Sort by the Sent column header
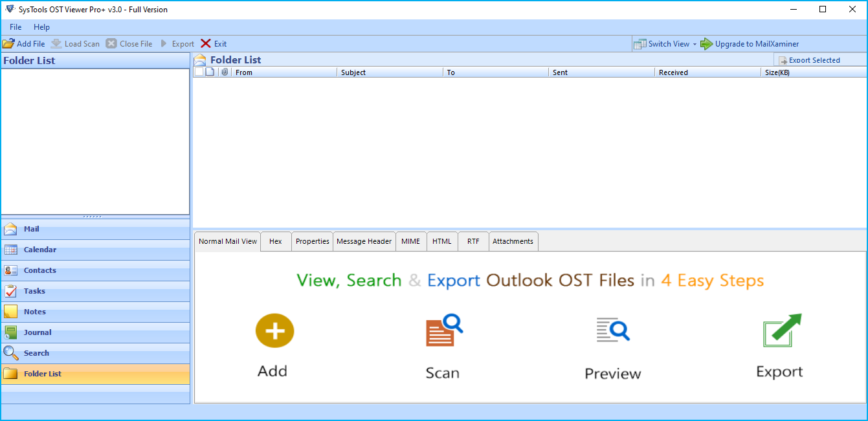 tap(602, 72)
